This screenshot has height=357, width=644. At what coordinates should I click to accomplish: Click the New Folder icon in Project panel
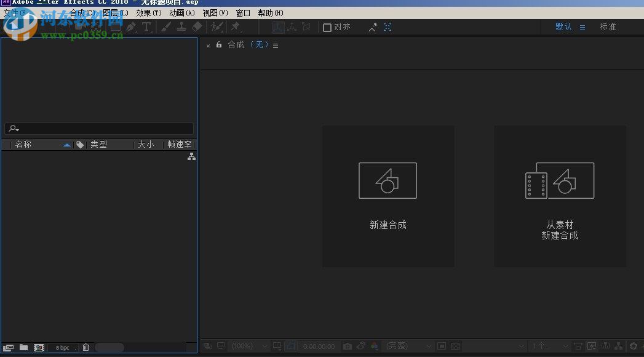(23, 347)
